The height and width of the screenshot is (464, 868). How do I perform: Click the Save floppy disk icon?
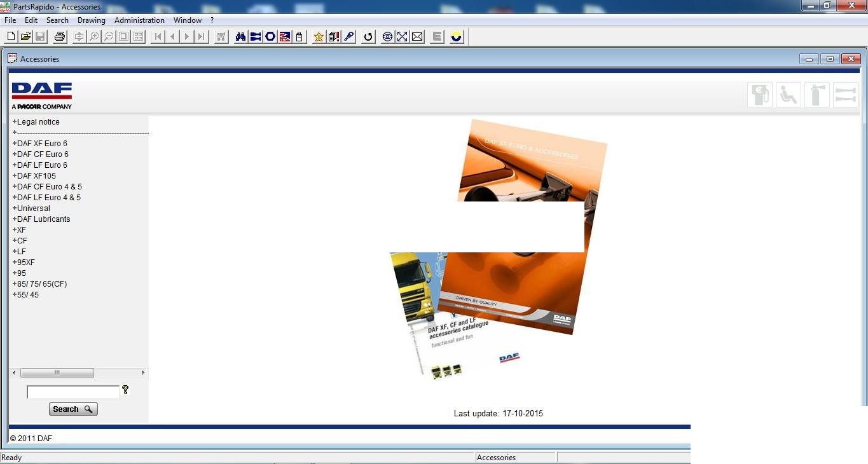pos(40,37)
